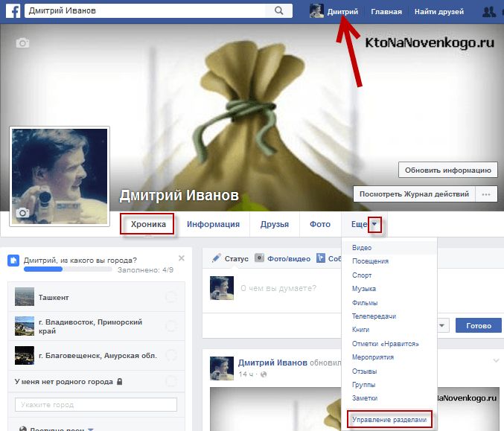Click Дмитрий profile name in top bar
The width and height of the screenshot is (504, 431).
click(x=342, y=12)
